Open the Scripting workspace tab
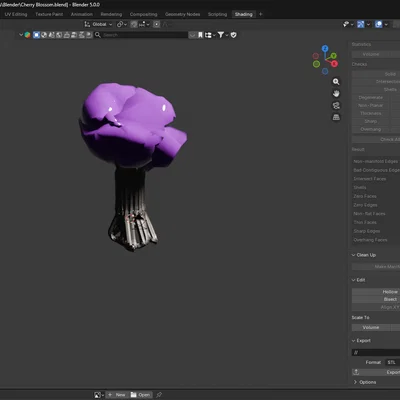This screenshot has height=400, width=400. 217,14
